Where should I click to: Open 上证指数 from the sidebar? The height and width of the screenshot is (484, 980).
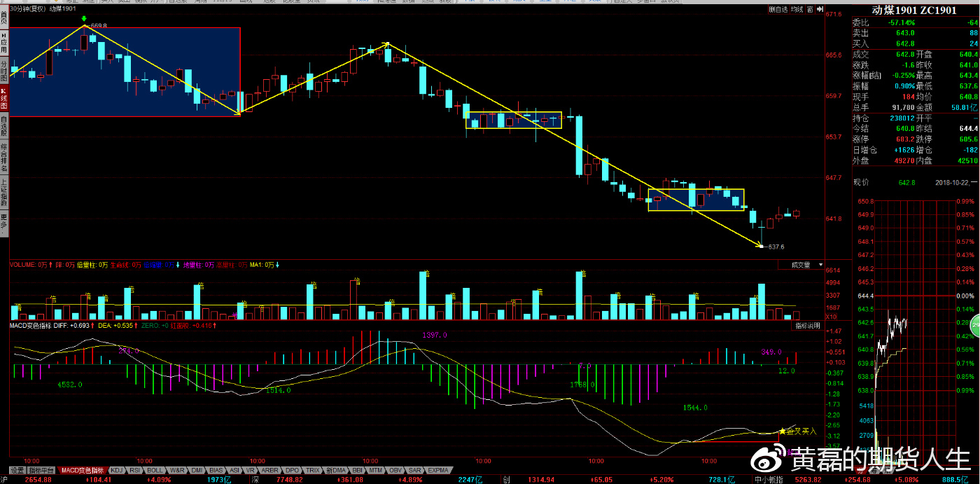(3, 191)
